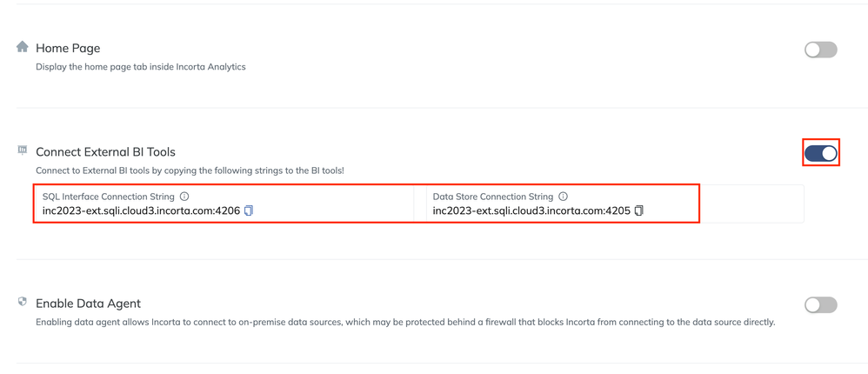Screen dimensions: 868x374
Task: Select the SQL connection string ending in 4206
Action: [x=141, y=210]
